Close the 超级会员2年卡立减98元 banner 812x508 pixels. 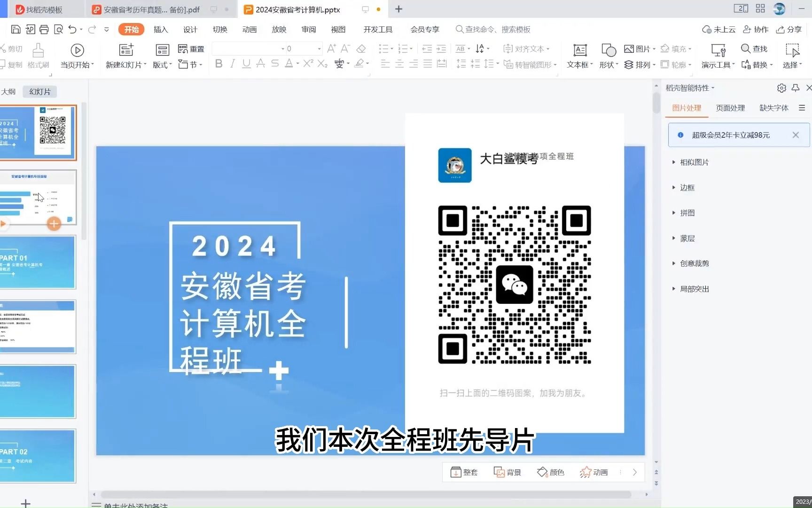pos(796,135)
